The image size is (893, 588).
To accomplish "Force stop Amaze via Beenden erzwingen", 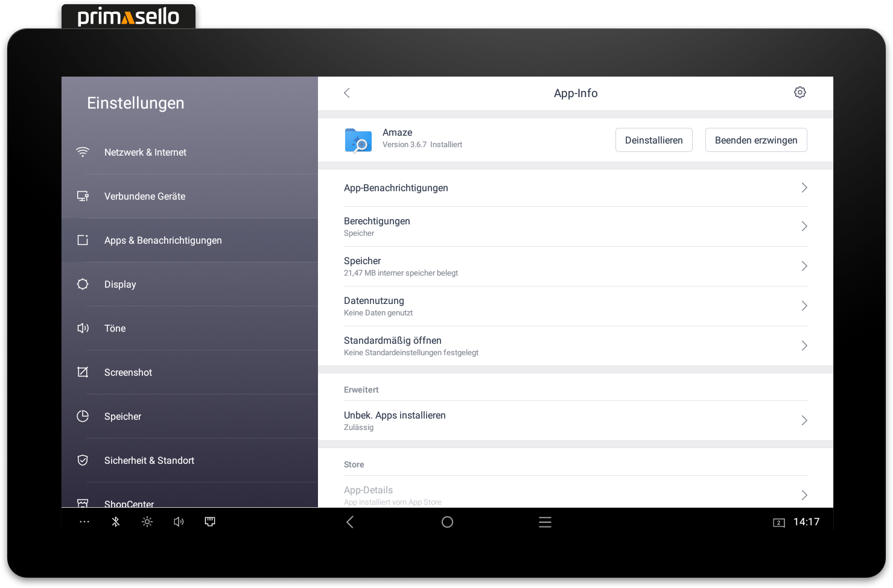I will (x=756, y=140).
